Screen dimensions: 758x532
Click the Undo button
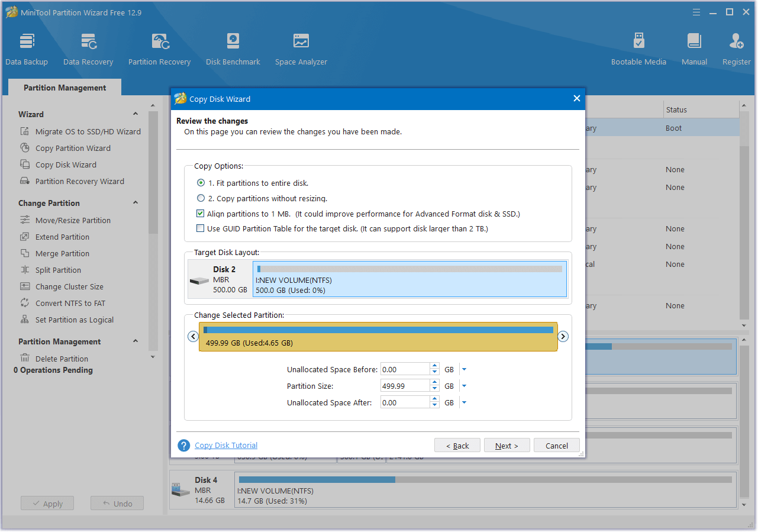pos(117,504)
